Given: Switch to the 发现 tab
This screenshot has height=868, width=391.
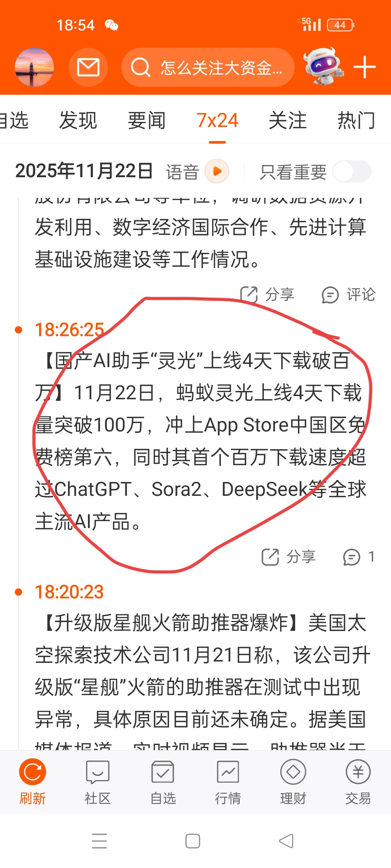Looking at the screenshot, I should point(78,120).
